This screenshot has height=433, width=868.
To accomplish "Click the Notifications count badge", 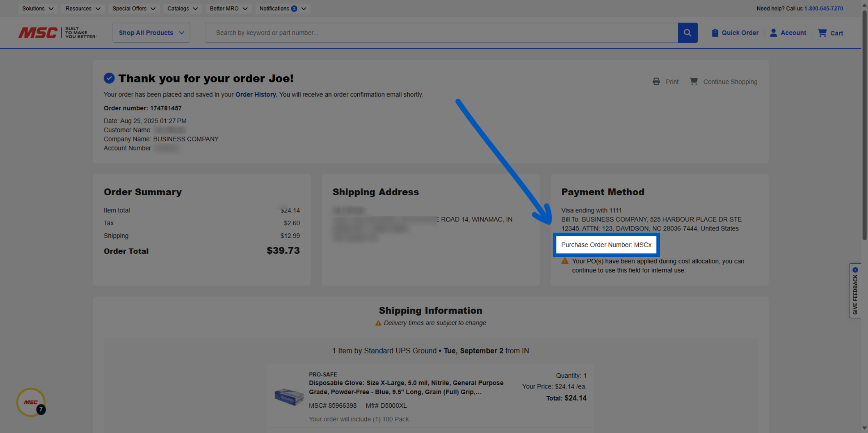I will point(294,8).
